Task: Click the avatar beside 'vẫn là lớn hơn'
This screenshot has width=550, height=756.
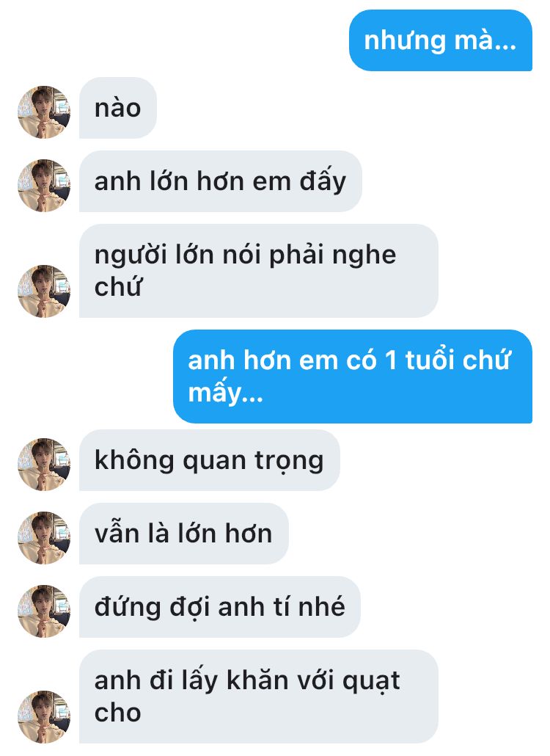Action: pyautogui.click(x=44, y=538)
